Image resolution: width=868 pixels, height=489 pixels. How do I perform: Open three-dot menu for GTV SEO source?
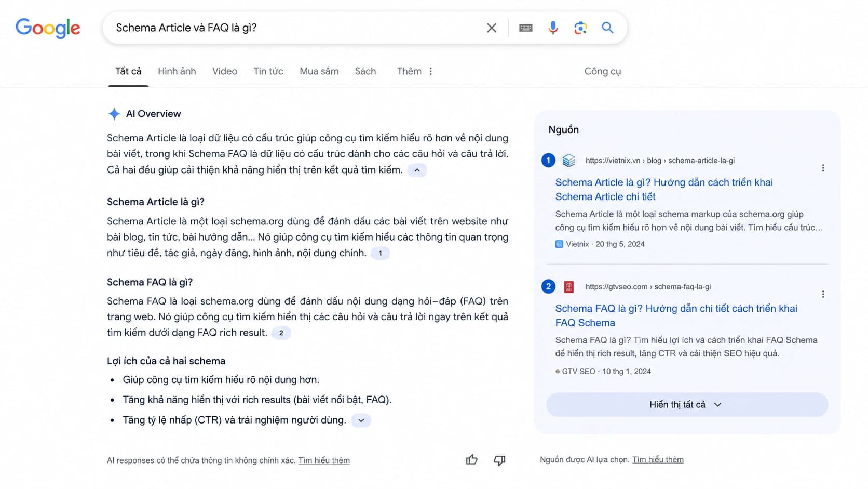pos(823,294)
